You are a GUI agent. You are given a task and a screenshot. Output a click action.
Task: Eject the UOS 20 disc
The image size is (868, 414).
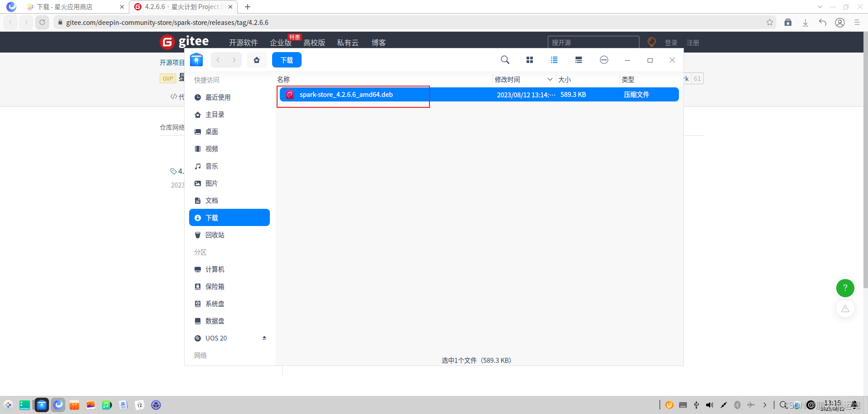tap(264, 338)
